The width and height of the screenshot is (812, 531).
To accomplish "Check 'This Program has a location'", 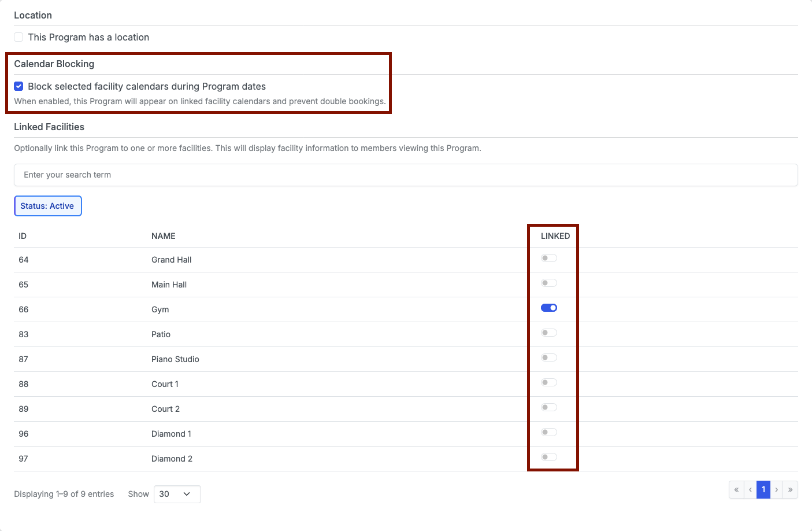I will 19,37.
